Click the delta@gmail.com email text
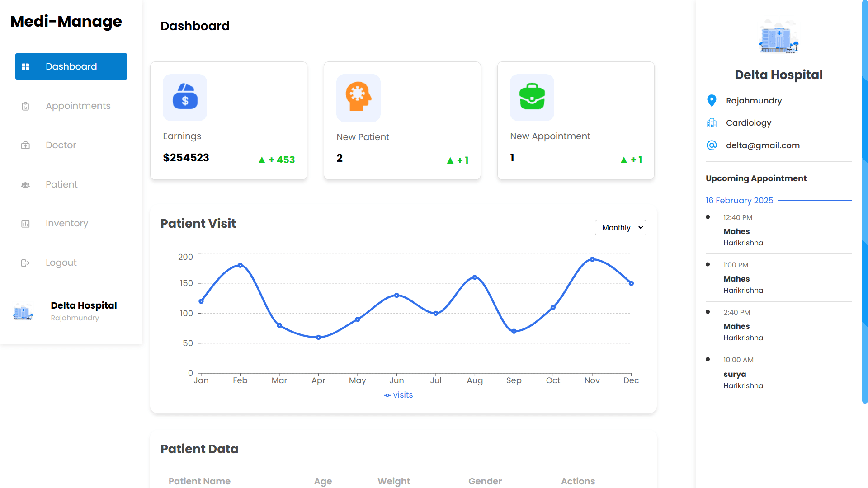The image size is (868, 488). (x=763, y=145)
